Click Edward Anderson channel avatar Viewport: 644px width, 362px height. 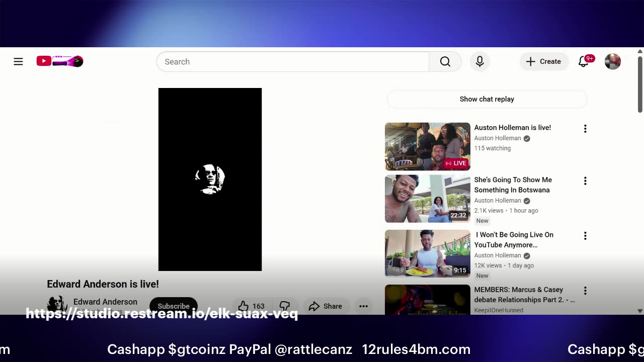tap(57, 305)
